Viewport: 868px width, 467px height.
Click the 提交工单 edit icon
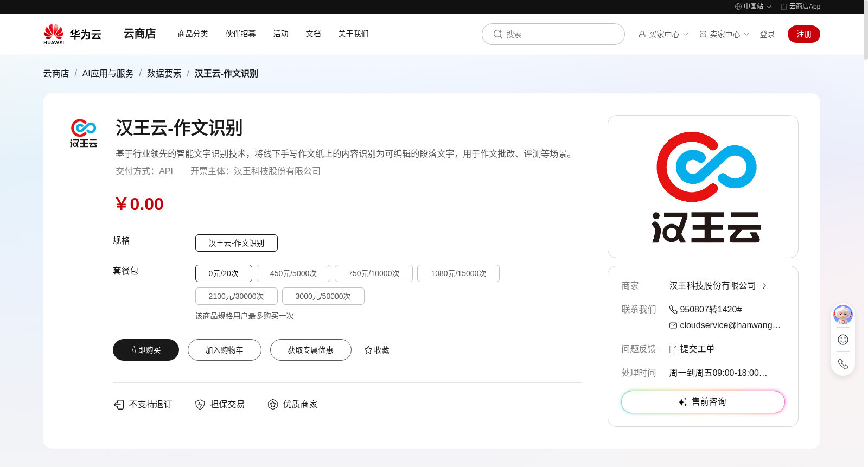[673, 349]
